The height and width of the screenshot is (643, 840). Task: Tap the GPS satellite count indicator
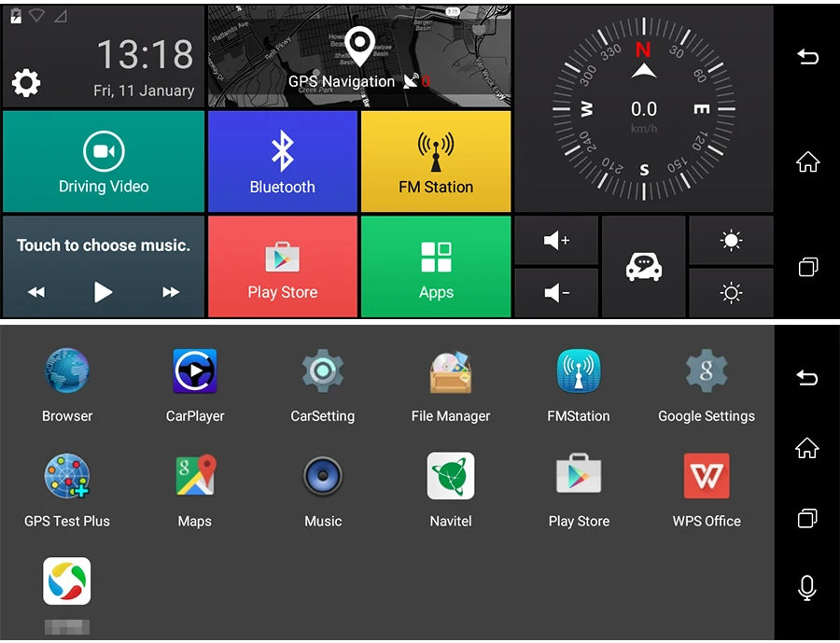click(416, 81)
